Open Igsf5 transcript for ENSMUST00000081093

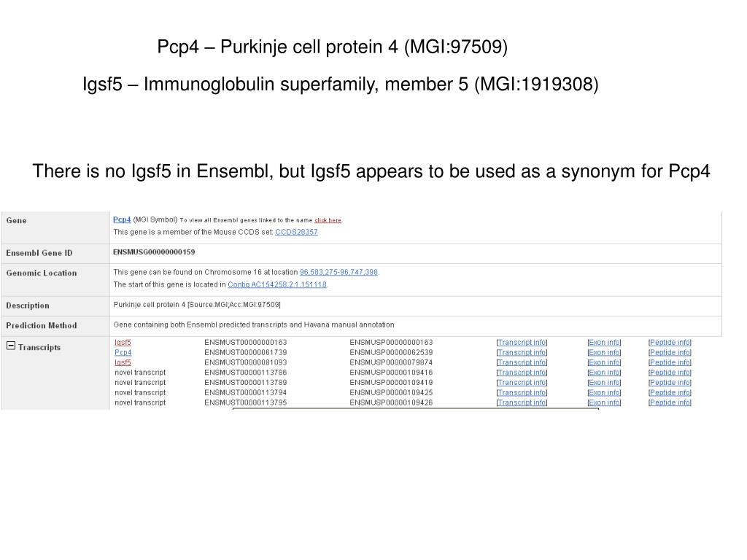coord(123,362)
